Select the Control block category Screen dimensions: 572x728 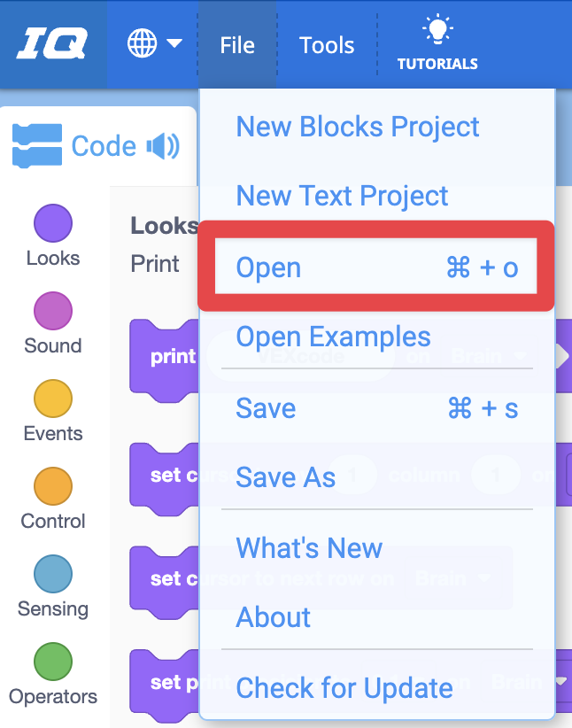point(52,496)
